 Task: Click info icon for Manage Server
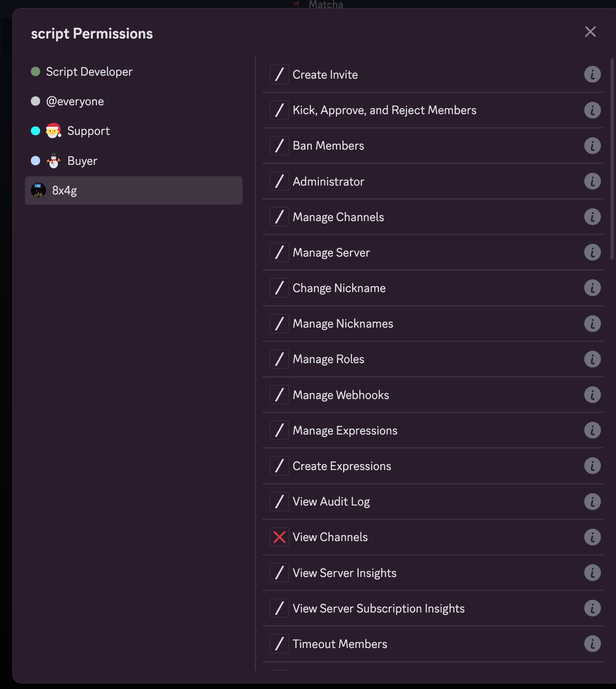pos(592,252)
